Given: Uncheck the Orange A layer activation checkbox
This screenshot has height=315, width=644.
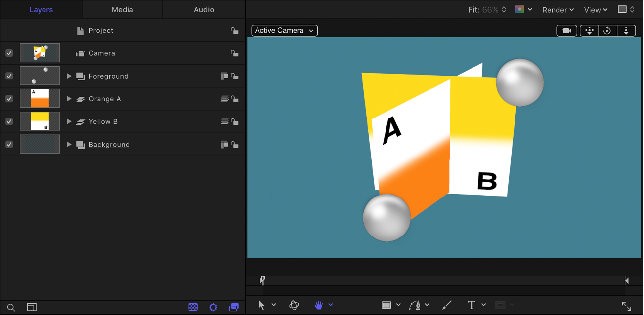Looking at the screenshot, I should coord(8,98).
